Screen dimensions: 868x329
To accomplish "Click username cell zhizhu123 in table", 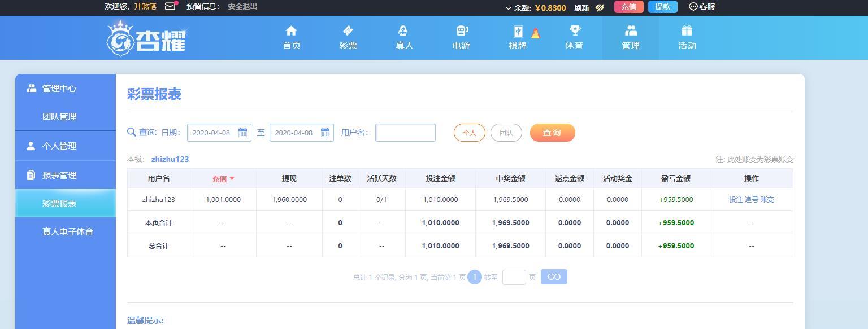I will point(159,200).
